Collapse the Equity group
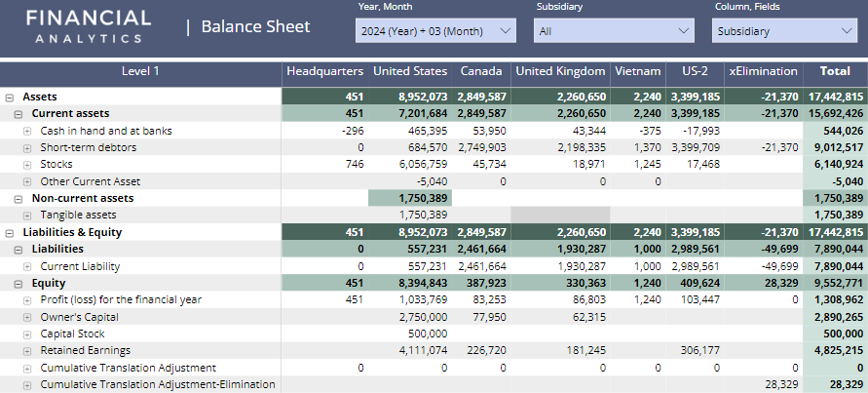 [18, 283]
